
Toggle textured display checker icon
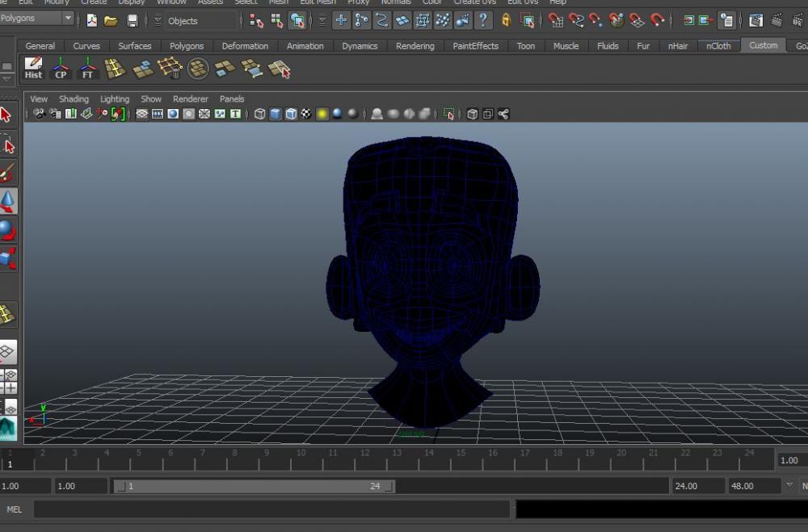[x=306, y=115]
